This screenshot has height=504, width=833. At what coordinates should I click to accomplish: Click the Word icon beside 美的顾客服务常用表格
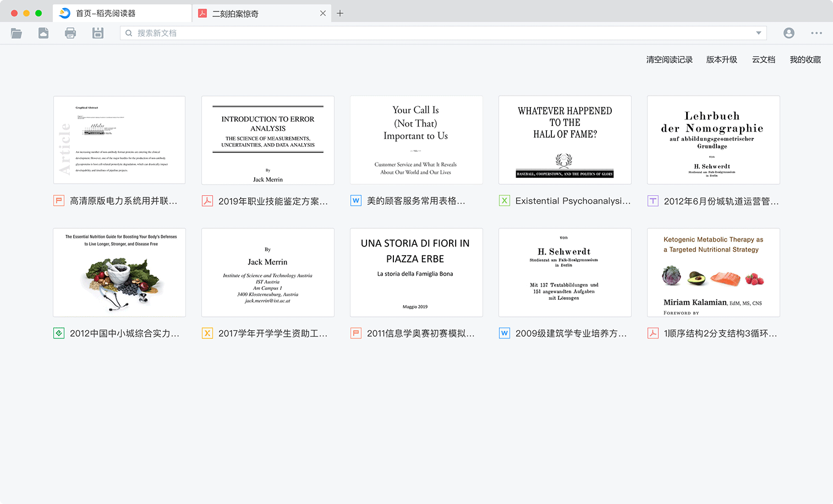click(355, 201)
